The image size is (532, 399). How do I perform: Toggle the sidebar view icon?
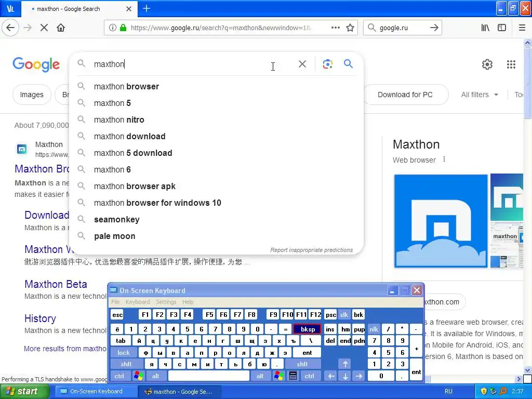(x=502, y=28)
